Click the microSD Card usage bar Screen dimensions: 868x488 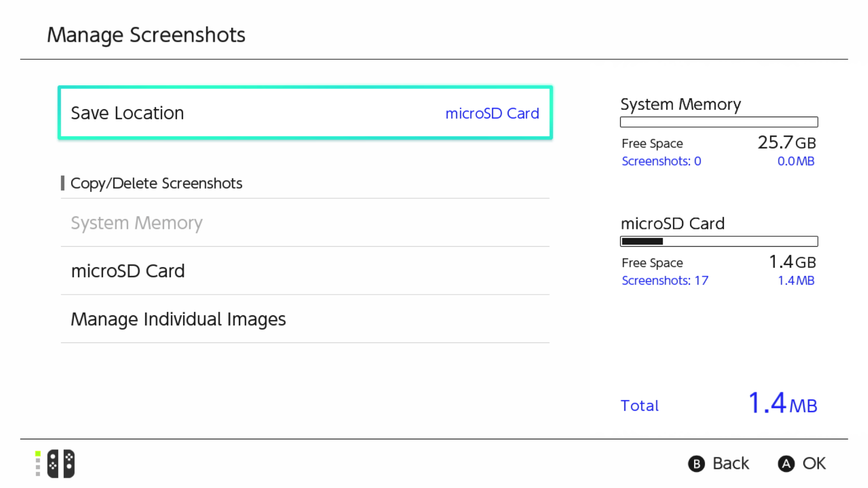click(719, 241)
